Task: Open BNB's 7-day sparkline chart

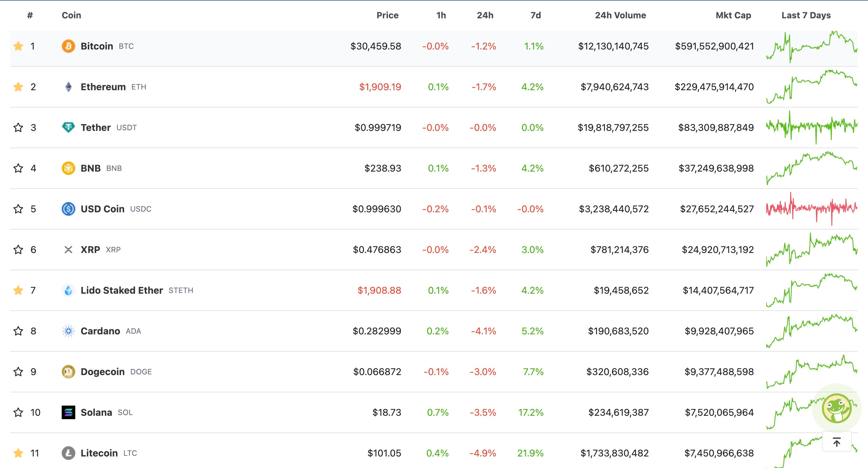Action: click(812, 168)
